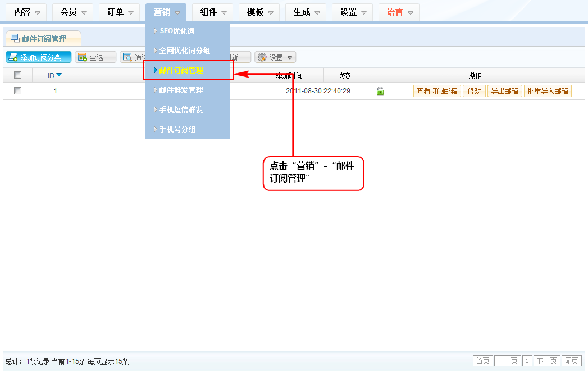Open 手机短信群发 menu entry
Screen dimensions: 588x372
point(181,110)
